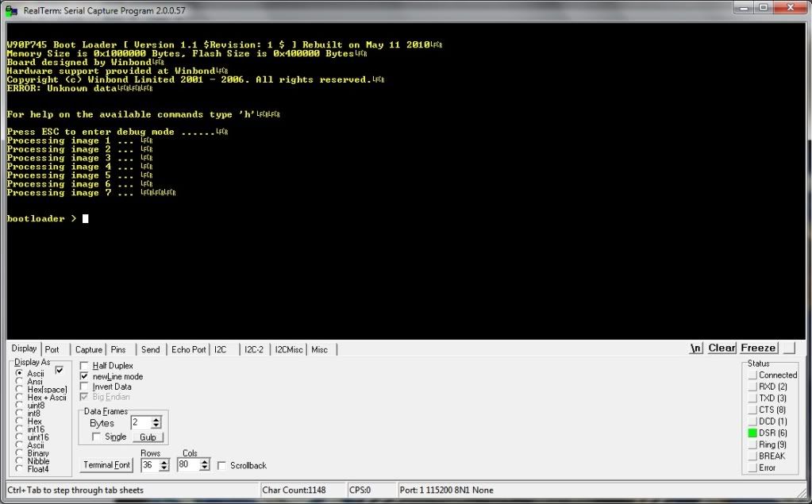812x504 pixels.
Task: Select the Float4 display option
Action: pos(19,469)
